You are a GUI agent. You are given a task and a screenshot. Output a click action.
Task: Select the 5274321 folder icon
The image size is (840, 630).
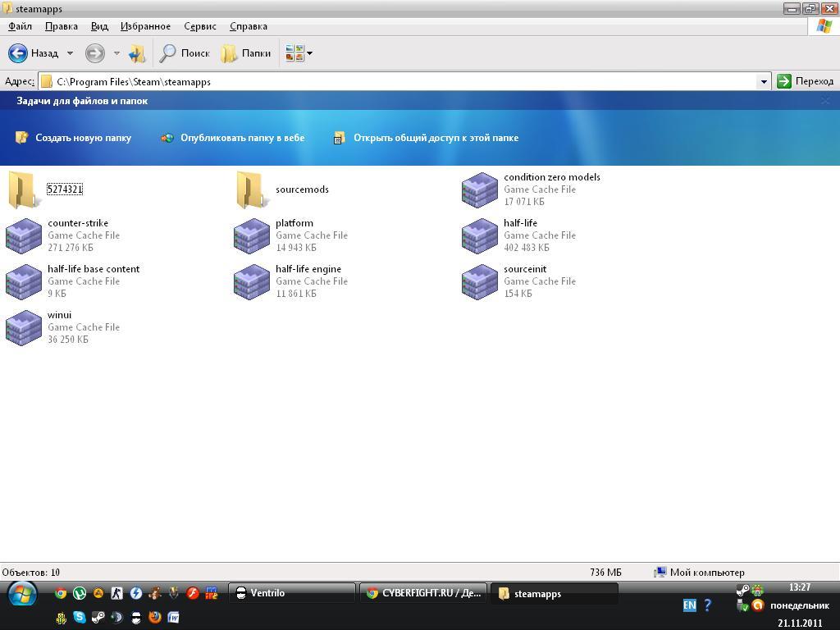pyautogui.click(x=23, y=189)
